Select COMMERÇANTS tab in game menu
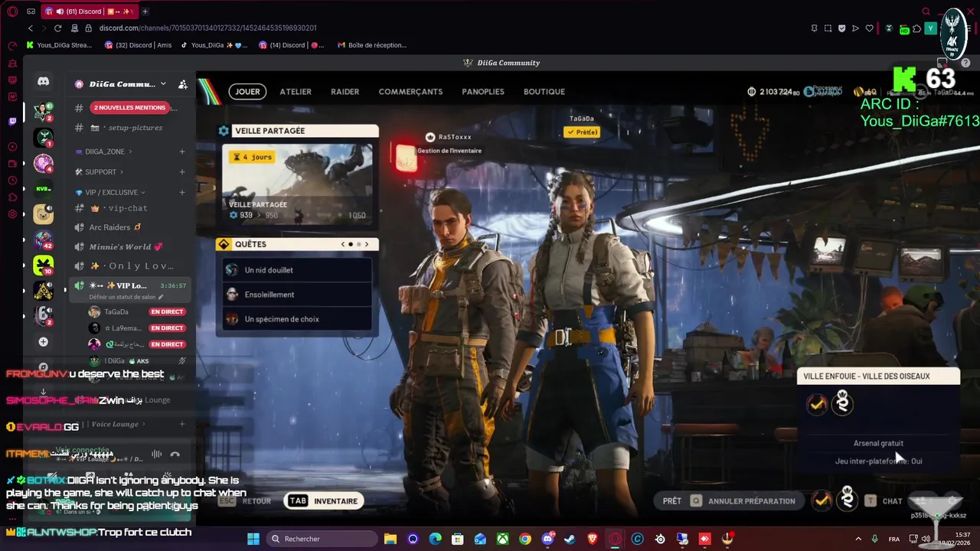The image size is (980, 551). coord(410,92)
